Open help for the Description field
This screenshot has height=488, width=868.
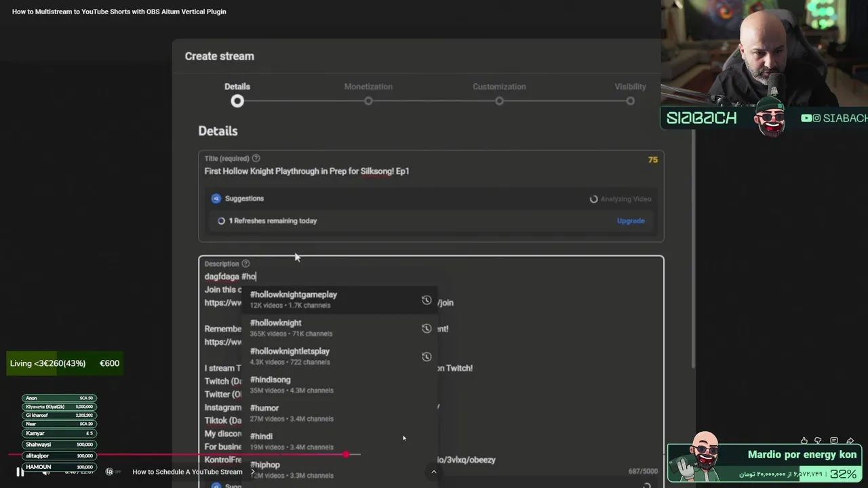coord(245,264)
